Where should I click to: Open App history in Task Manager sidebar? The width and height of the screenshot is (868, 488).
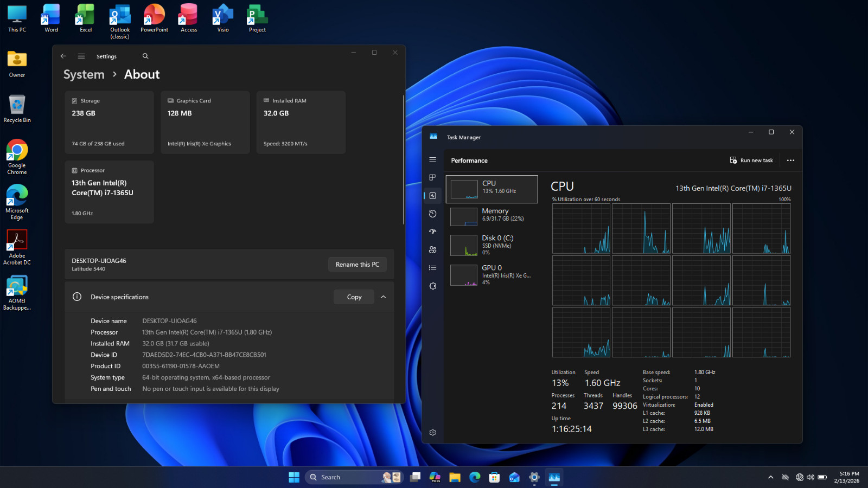point(432,214)
